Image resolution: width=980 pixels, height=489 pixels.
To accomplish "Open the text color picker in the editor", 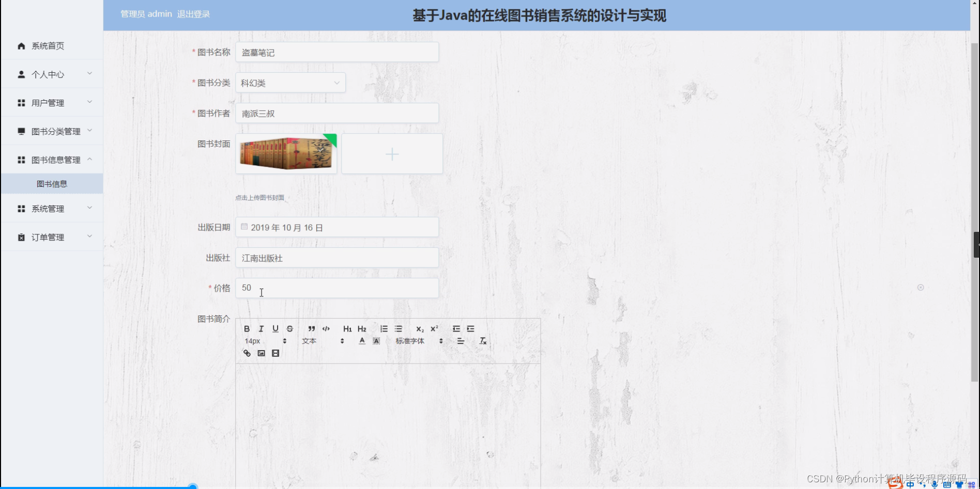I will tap(362, 340).
